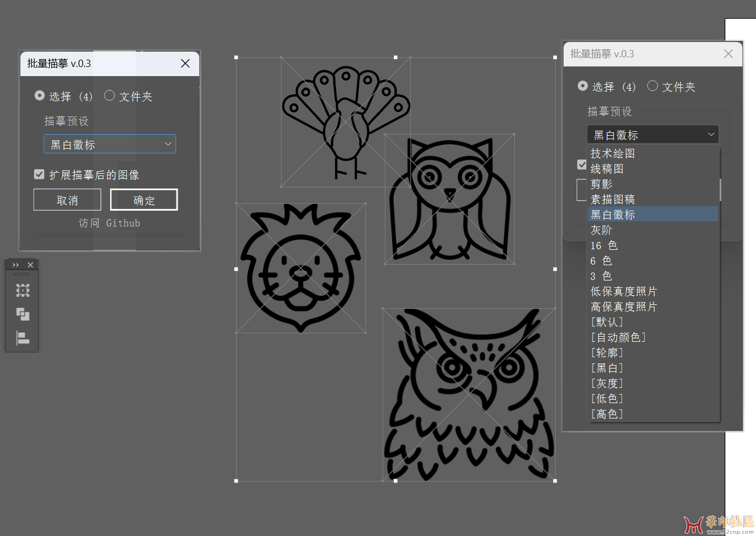The width and height of the screenshot is (756, 536).
Task: Choose 高保真度照片 from the preset list
Action: pos(653,307)
